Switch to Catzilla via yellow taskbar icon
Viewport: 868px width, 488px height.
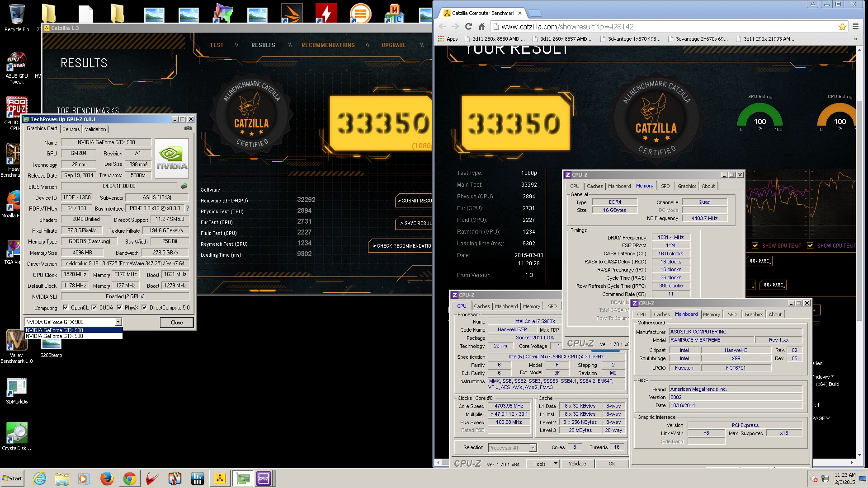click(x=220, y=479)
